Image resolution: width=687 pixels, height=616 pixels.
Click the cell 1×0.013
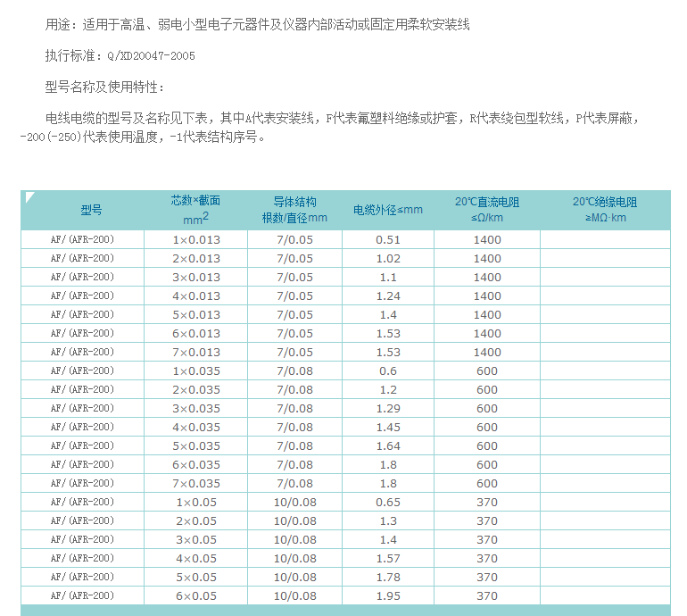coord(196,240)
